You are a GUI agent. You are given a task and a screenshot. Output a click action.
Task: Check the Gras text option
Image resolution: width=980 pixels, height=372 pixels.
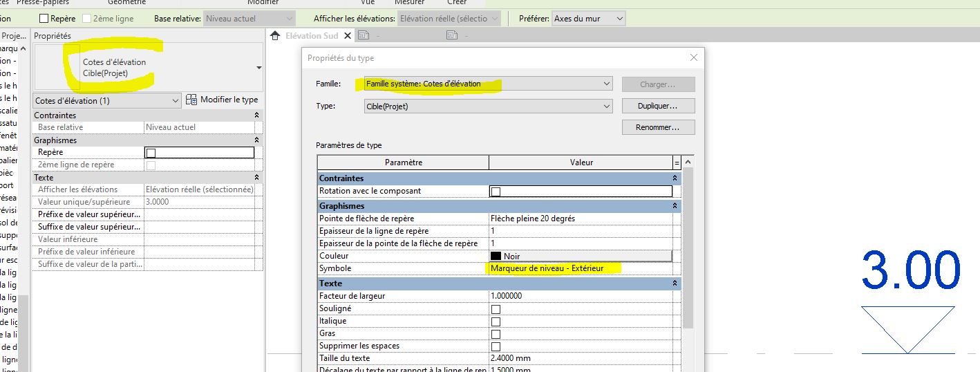[496, 334]
